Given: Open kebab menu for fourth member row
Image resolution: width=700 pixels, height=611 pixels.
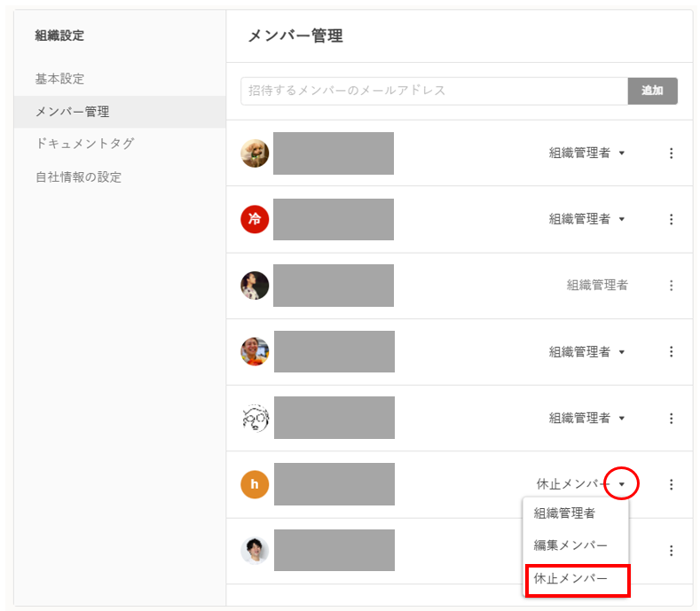Looking at the screenshot, I should tap(671, 352).
